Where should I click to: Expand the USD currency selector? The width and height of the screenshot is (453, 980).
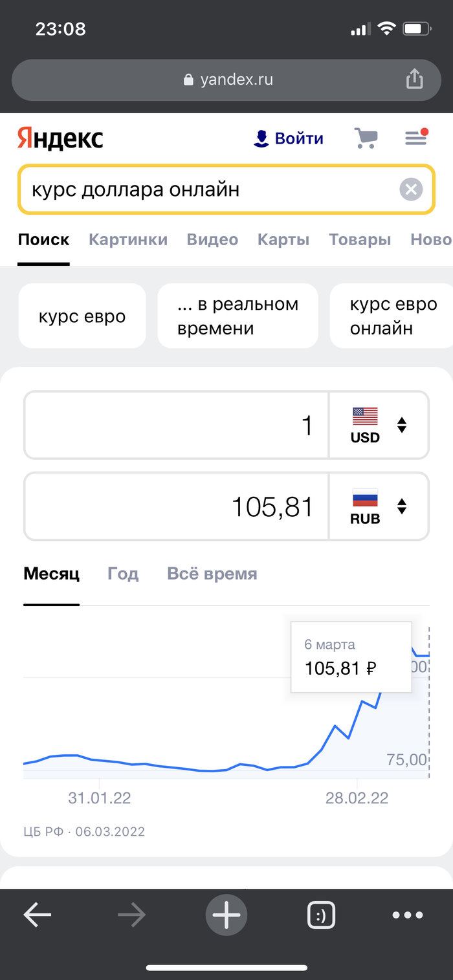pyautogui.click(x=379, y=425)
